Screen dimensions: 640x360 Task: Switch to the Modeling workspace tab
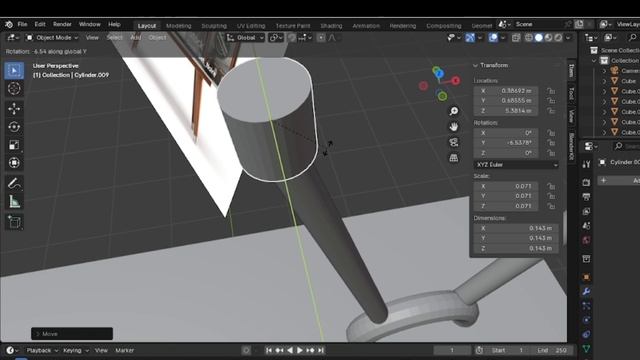(x=178, y=26)
